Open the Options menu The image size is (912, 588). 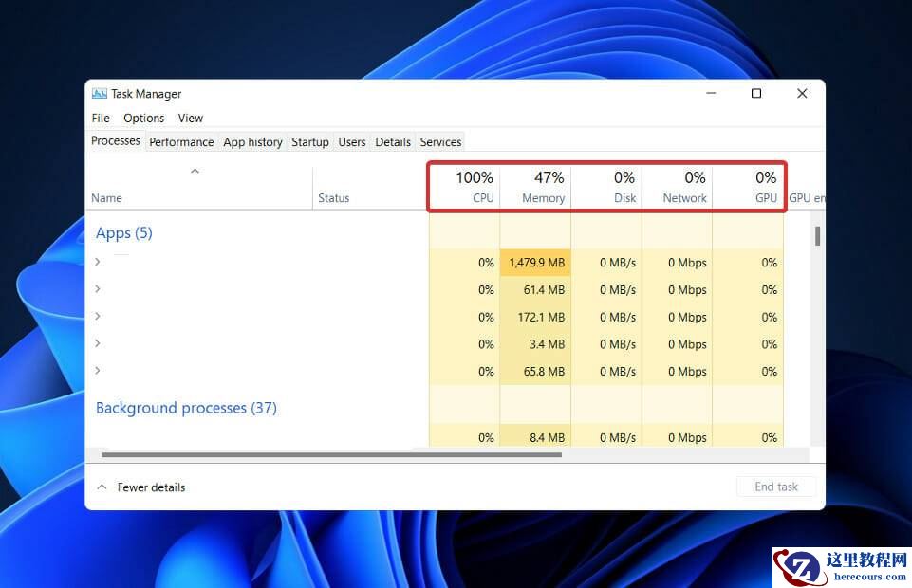coord(143,118)
